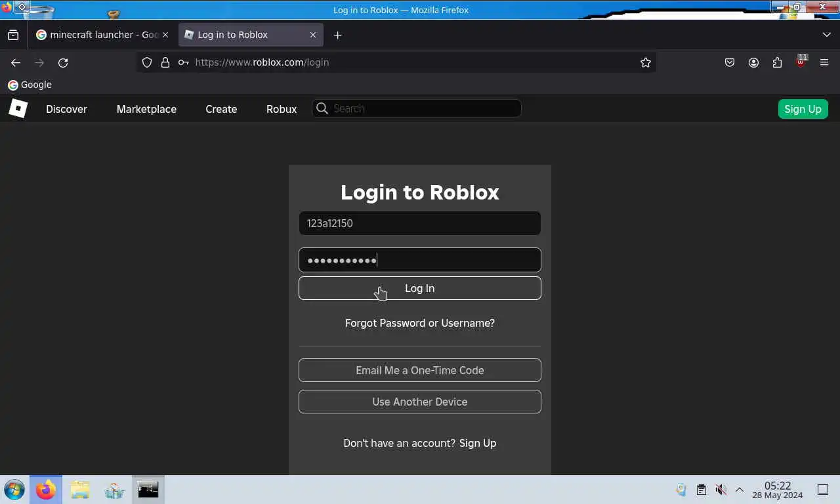Open the terminal taskbar icon
Image resolution: width=840 pixels, height=504 pixels.
tap(148, 490)
